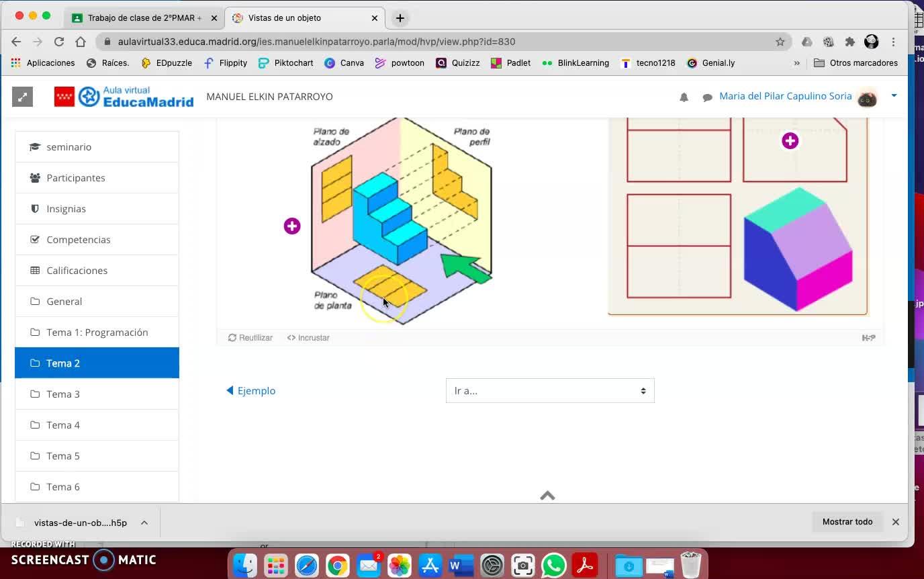This screenshot has width=924, height=579.
Task: Open Adobe Acrobat from the dock
Action: [585, 565]
